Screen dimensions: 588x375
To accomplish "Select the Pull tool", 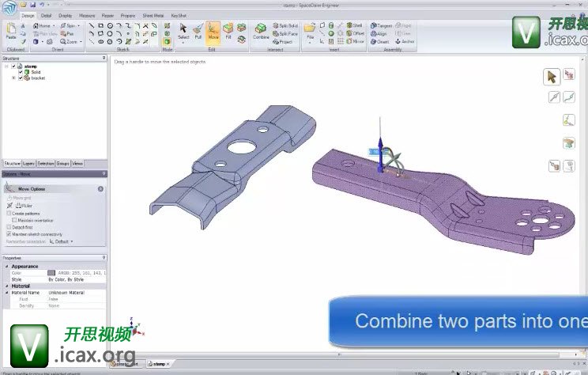I will pyautogui.click(x=198, y=31).
